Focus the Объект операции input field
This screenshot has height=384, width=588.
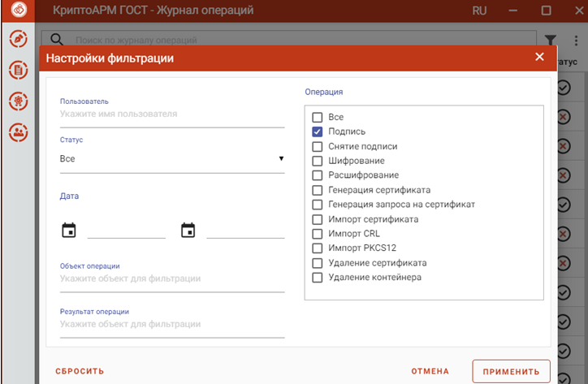172,279
